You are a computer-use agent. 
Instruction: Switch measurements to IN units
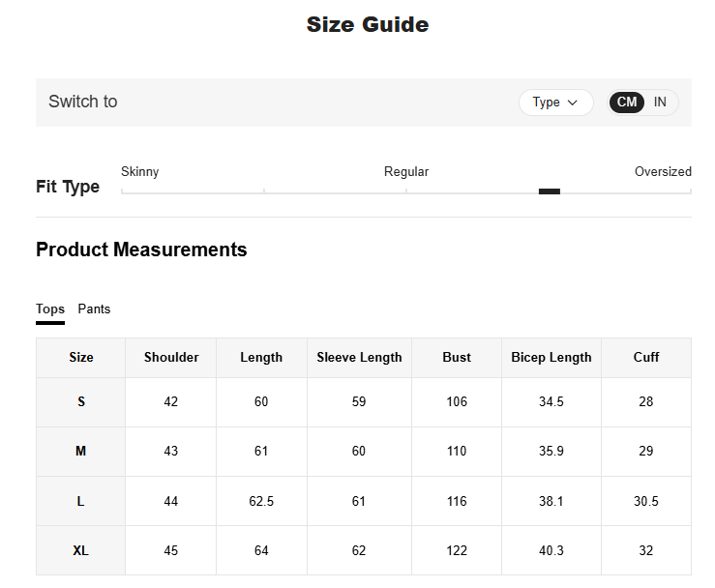tap(660, 103)
